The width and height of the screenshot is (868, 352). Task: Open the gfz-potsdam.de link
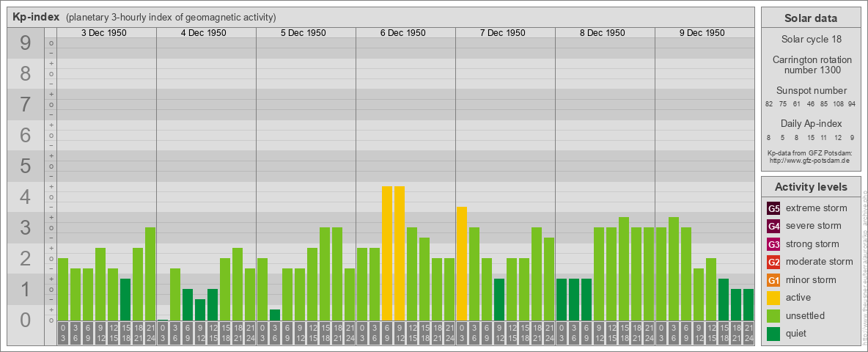[x=810, y=160]
